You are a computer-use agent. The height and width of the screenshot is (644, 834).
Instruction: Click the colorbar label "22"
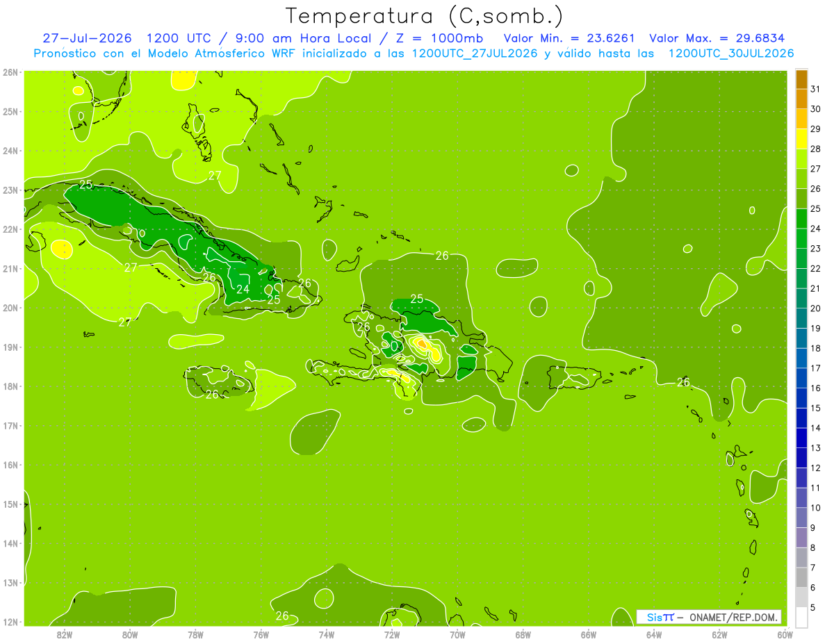(815, 268)
